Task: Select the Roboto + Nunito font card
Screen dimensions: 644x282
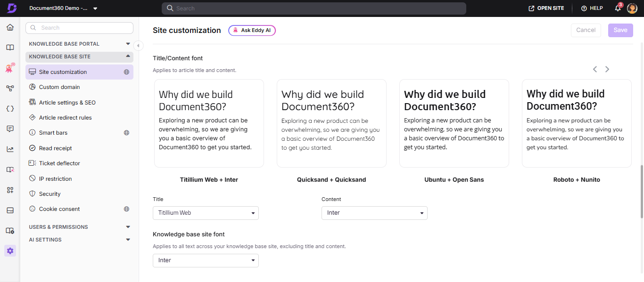Action: [577, 123]
